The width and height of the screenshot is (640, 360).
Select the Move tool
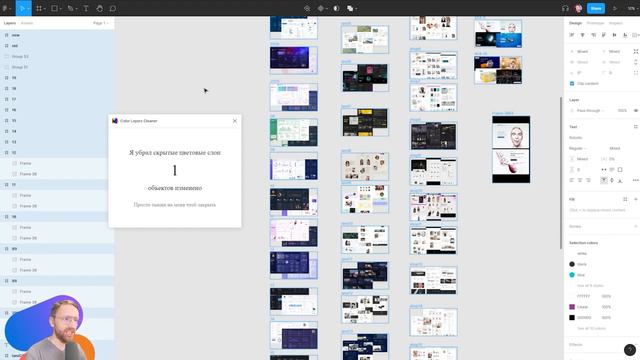point(22,8)
